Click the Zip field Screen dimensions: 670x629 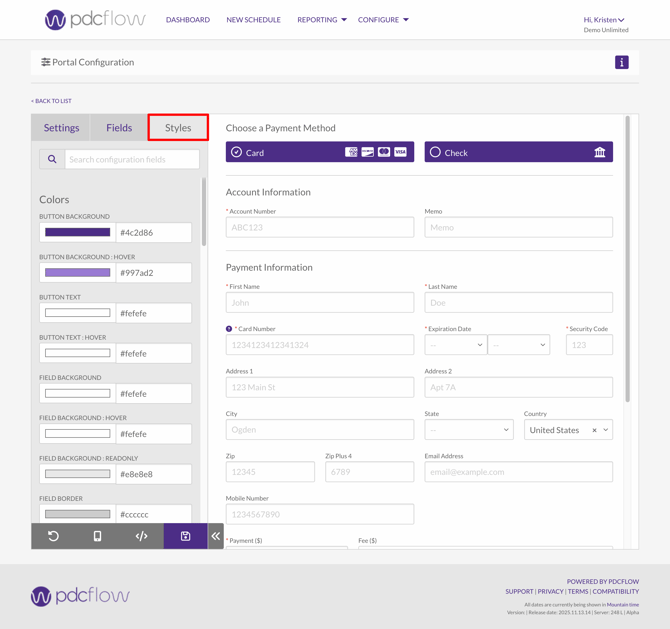[270, 472]
